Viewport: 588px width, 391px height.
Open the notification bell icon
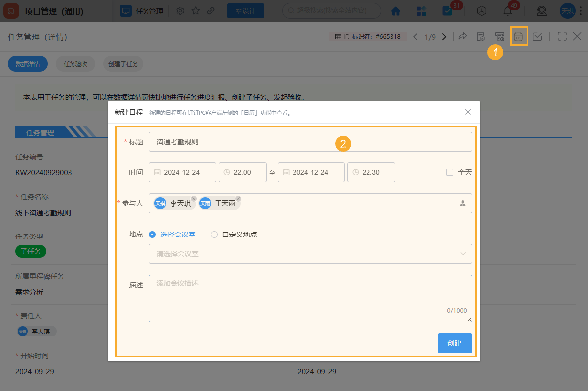(507, 11)
